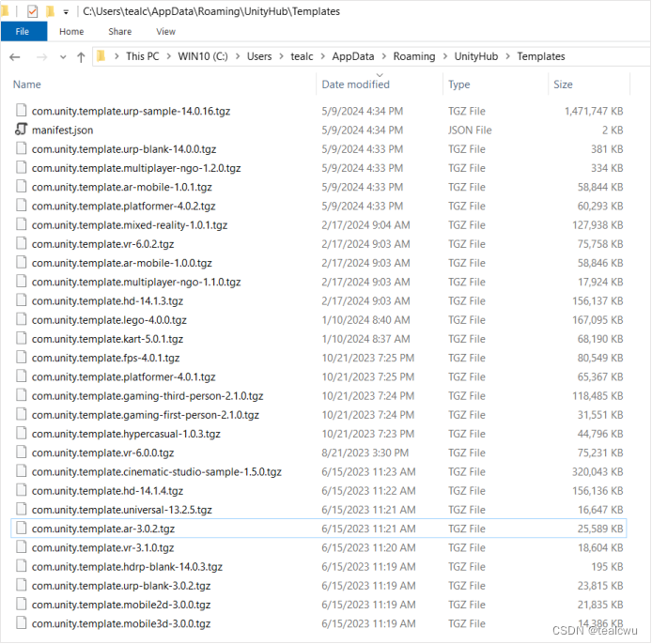Select com.unity.template.vr-6.0.0.tgz file name
Viewport: 652px width, 644px height.
click(102, 452)
